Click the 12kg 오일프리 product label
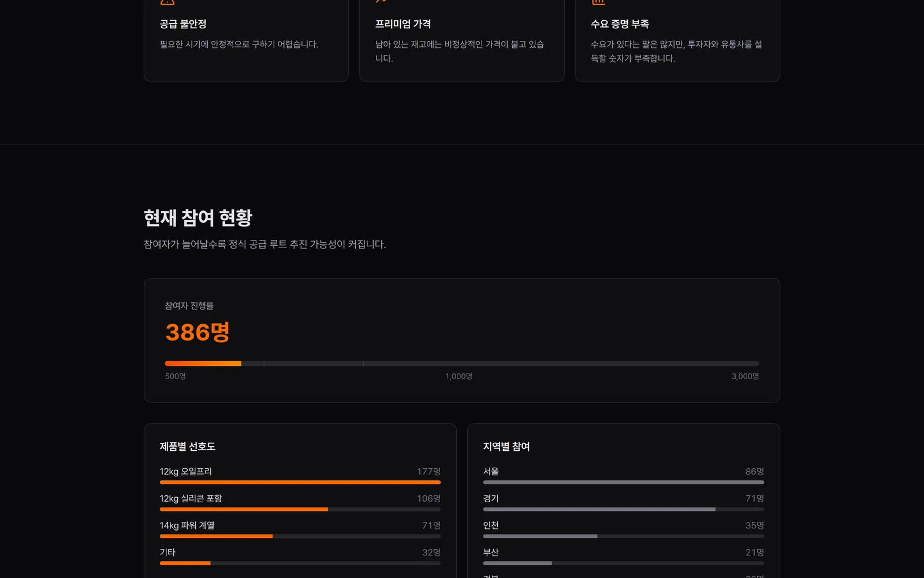The height and width of the screenshot is (578, 924). [186, 472]
